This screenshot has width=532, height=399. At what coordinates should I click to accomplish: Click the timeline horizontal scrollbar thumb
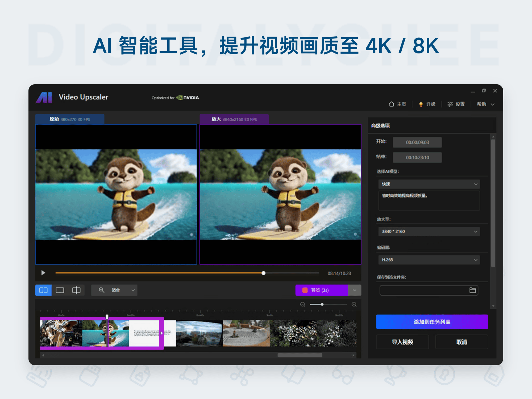[300, 355]
